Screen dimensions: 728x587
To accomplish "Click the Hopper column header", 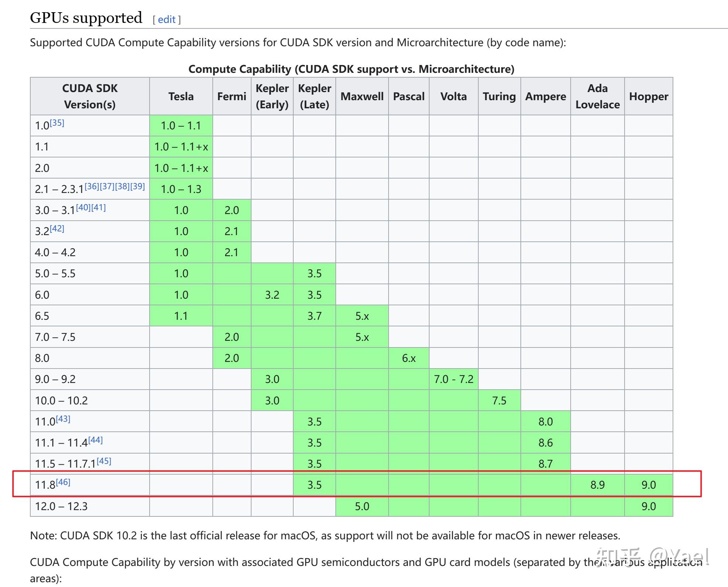I will click(x=649, y=96).
